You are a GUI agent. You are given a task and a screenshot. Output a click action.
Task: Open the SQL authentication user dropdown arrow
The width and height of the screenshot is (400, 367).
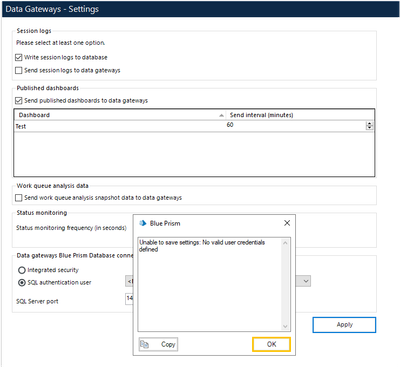pos(306,281)
